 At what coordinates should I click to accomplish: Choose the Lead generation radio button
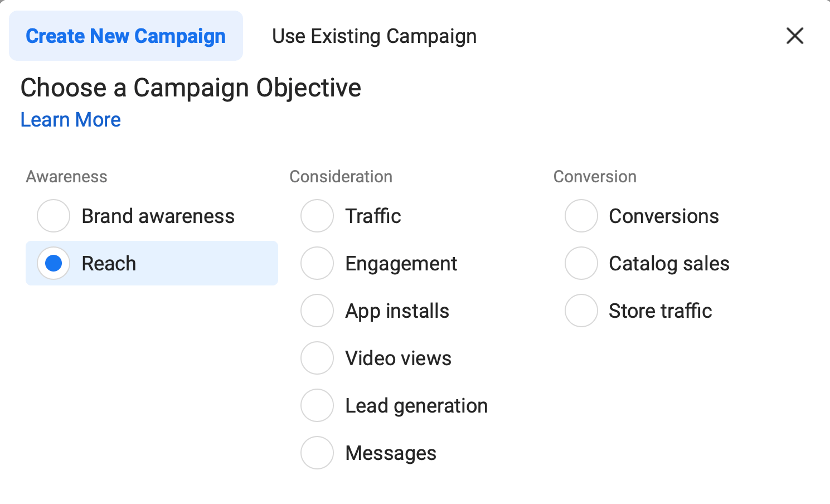[317, 405]
